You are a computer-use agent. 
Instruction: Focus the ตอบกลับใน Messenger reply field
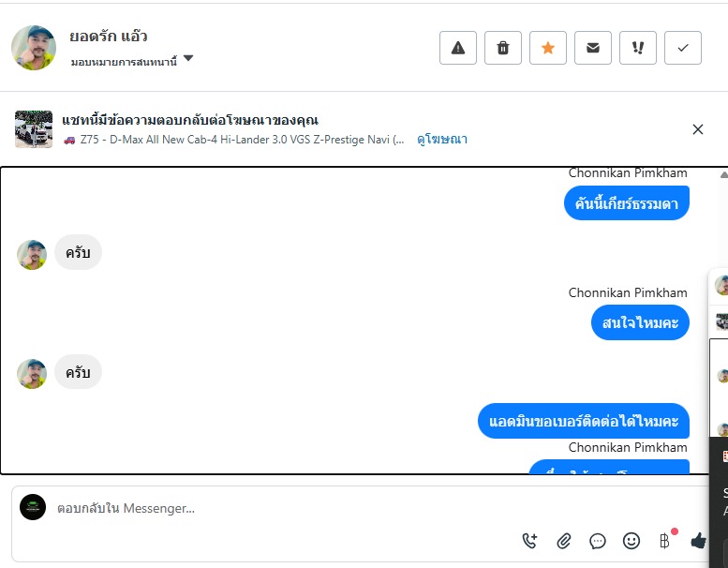pyautogui.click(x=281, y=508)
